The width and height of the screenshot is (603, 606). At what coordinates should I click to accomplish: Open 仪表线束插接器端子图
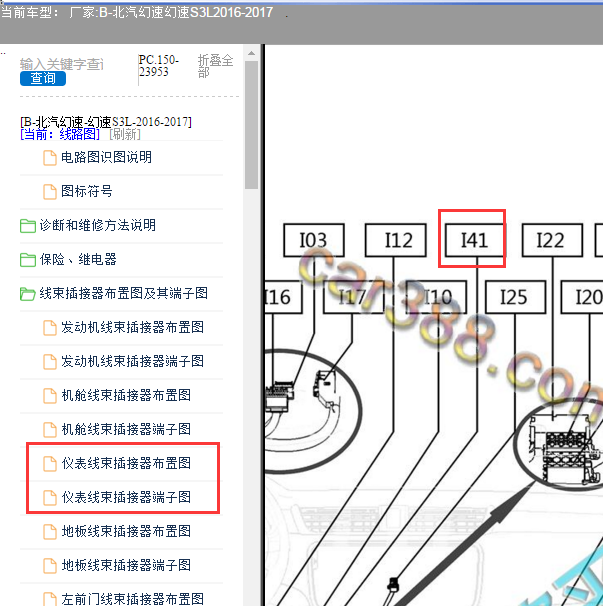click(126, 497)
